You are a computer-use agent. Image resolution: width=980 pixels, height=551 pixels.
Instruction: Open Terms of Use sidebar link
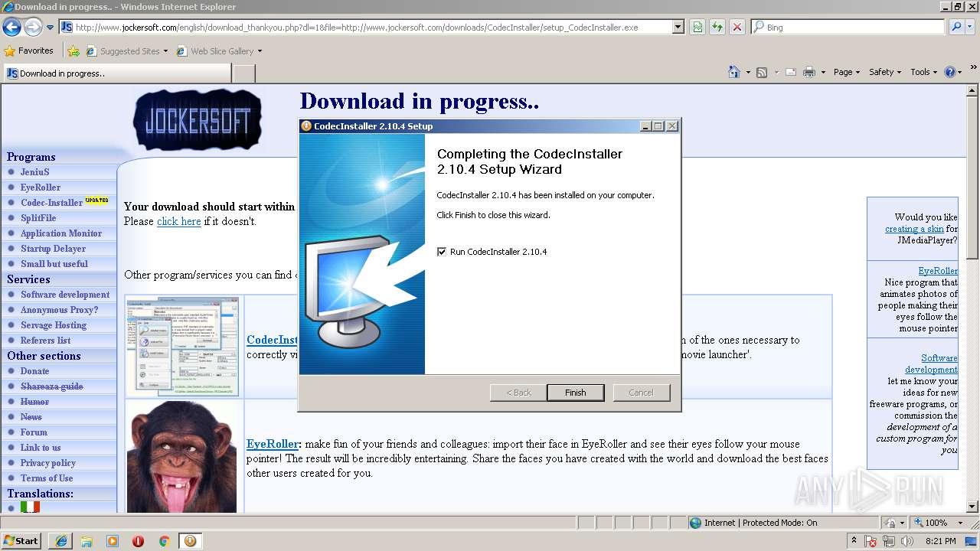pos(47,478)
